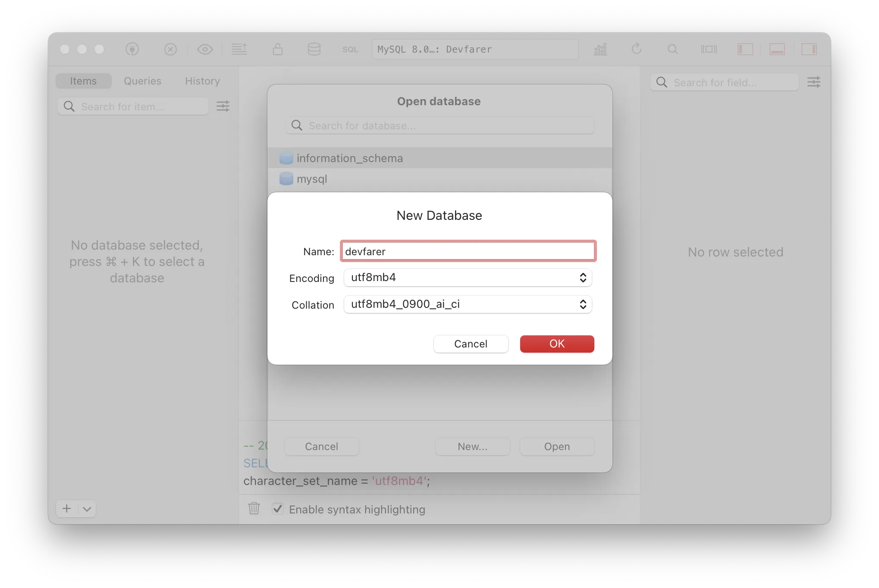Click the New... button in Open database
This screenshot has height=588, width=879.
click(x=472, y=447)
